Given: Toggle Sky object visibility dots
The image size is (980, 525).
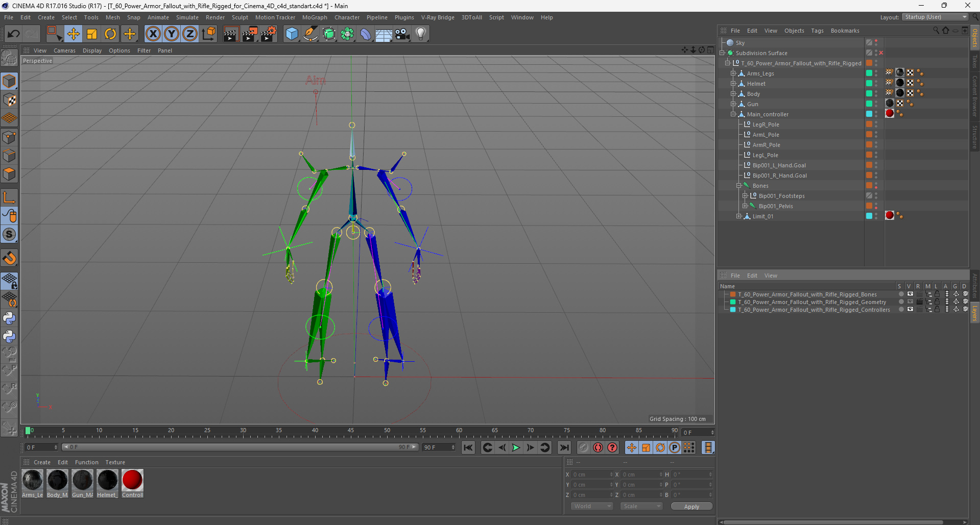Looking at the screenshot, I should tap(876, 43).
